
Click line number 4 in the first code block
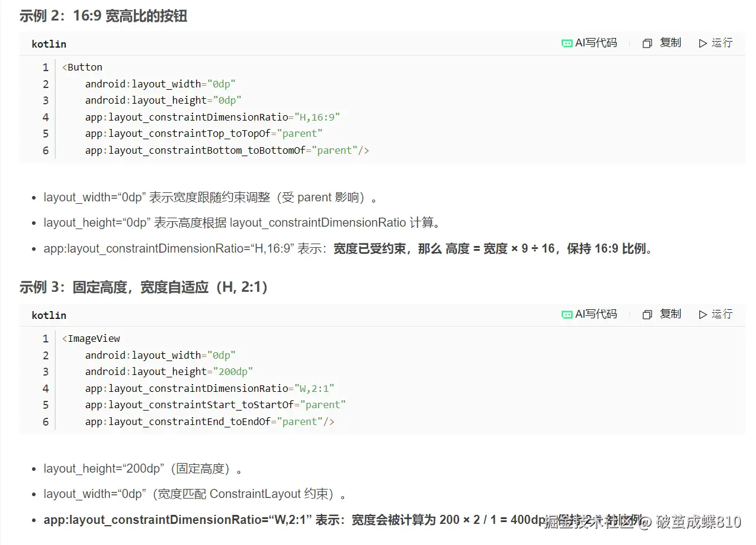[x=45, y=117]
